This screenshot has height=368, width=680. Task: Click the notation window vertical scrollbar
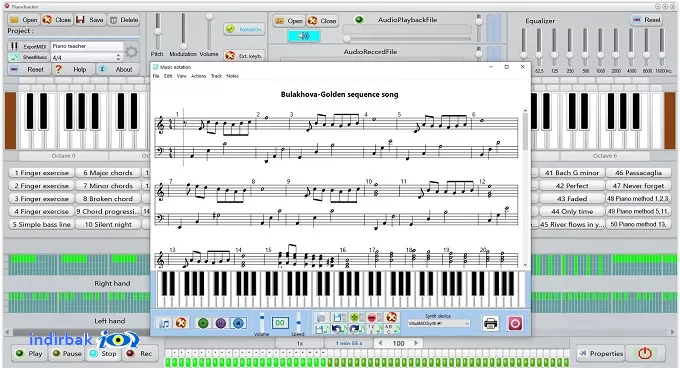[525, 188]
